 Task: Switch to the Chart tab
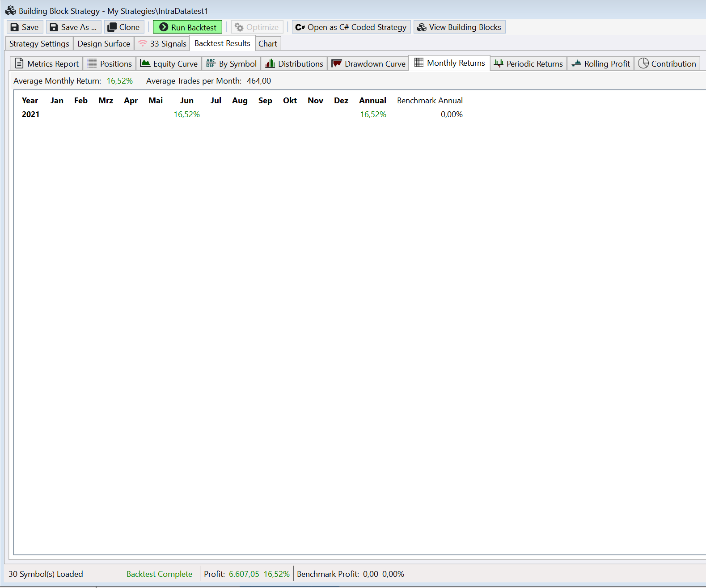coord(268,44)
